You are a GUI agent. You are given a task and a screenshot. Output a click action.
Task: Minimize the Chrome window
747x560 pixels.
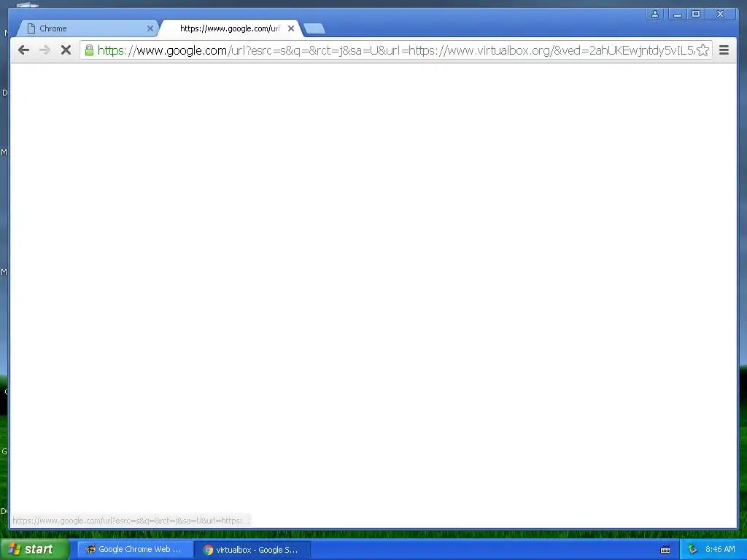click(678, 14)
